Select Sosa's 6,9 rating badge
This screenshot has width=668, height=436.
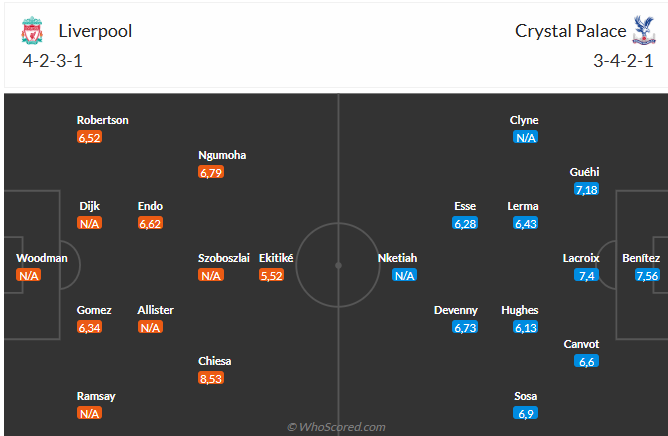(526, 413)
